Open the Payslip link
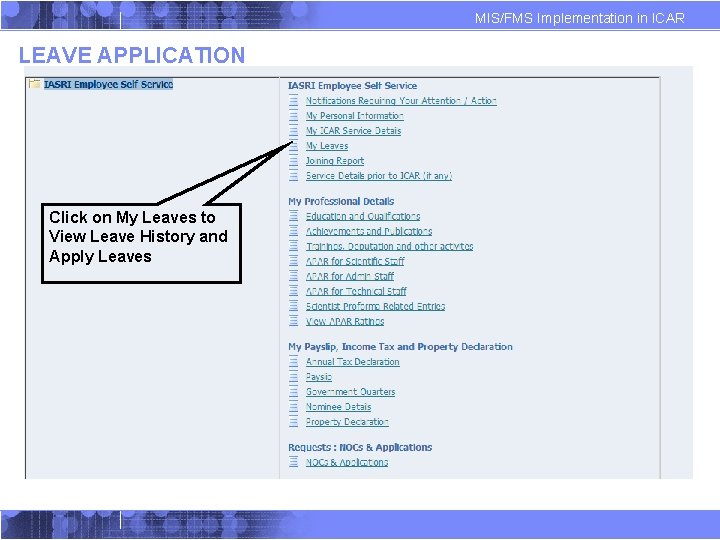720x540 pixels. 319,377
